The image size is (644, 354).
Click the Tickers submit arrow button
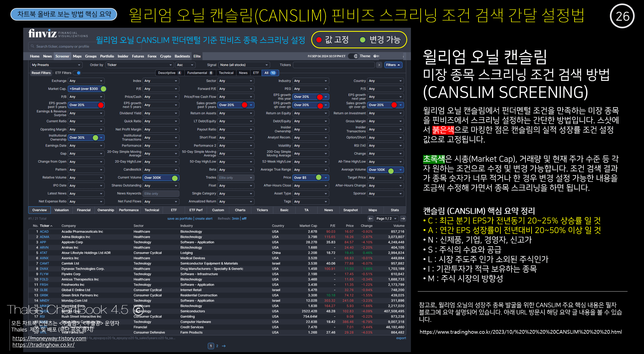point(379,65)
